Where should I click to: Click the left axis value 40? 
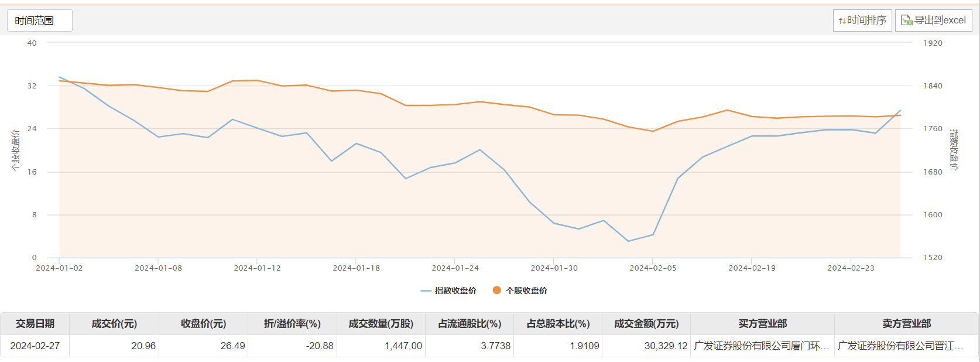tap(32, 43)
